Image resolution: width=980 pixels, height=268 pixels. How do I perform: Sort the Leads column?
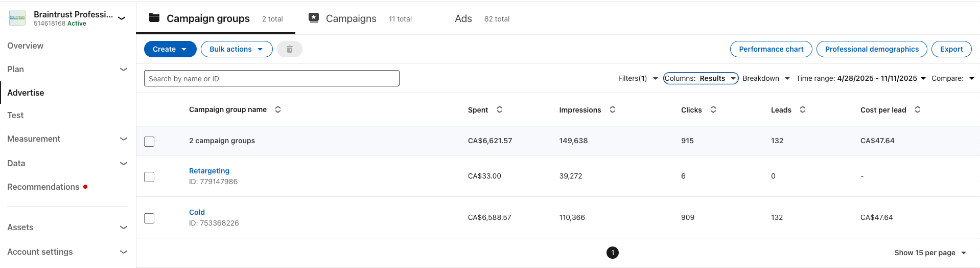click(x=803, y=109)
